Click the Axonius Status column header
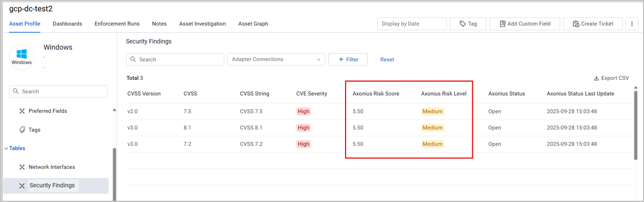Screen dimensions: 644x202 click(507, 94)
